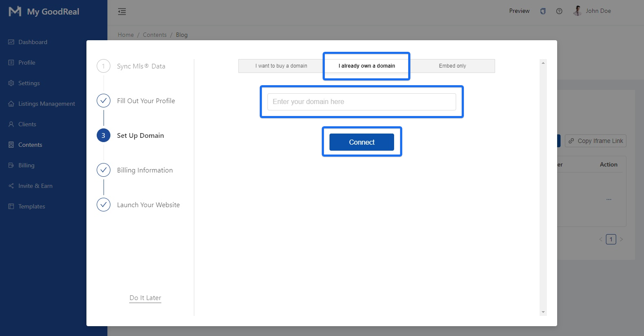Open Listings Management in the sidebar
Image resolution: width=644 pixels, height=336 pixels.
tap(10, 104)
